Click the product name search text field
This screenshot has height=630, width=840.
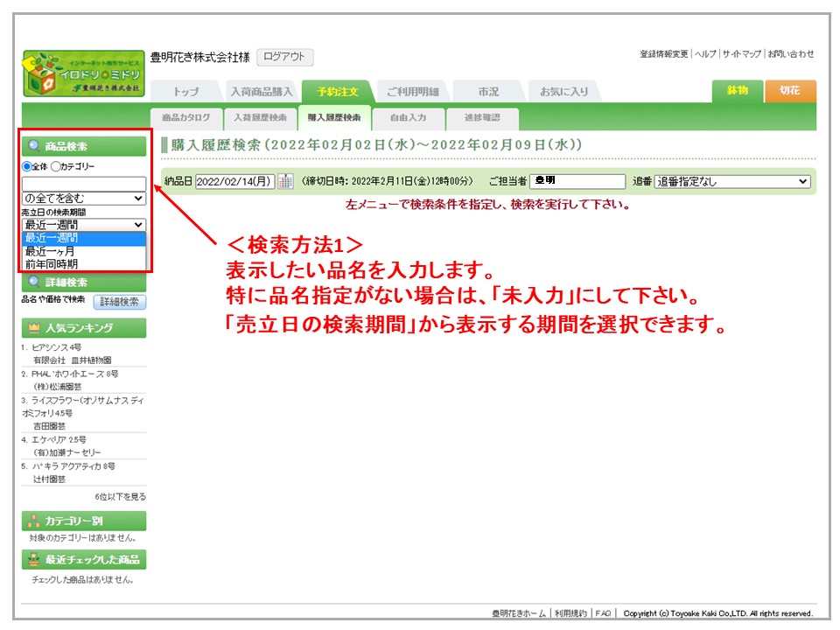click(84, 184)
